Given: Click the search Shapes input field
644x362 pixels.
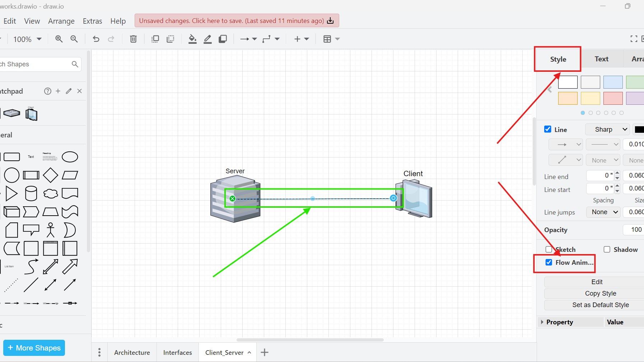Looking at the screenshot, I should point(36,64).
